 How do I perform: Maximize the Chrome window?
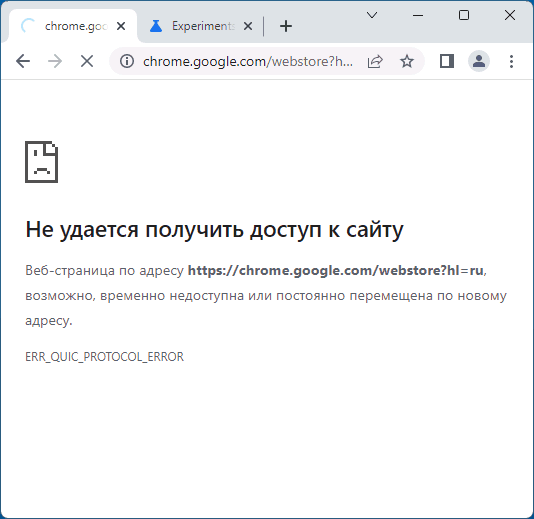tap(464, 15)
